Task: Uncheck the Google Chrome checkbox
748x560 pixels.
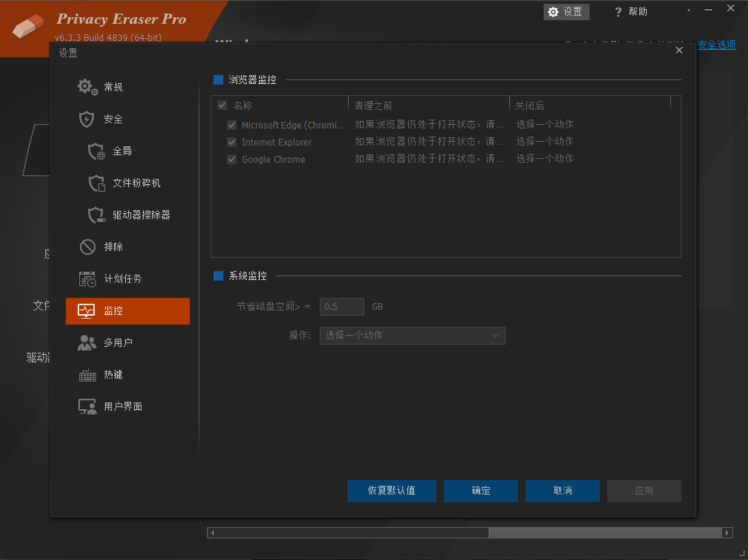Action: [x=232, y=160]
